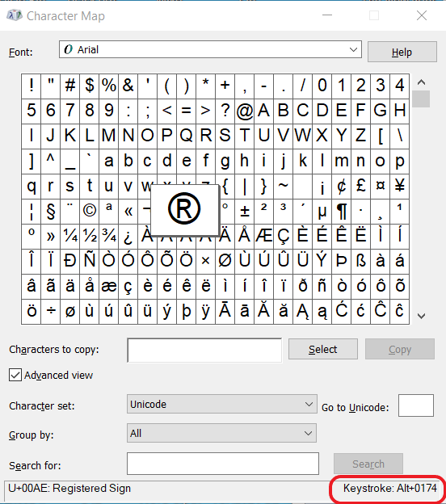Select the capital Thorn Þ character
446x504 pixels.
pyautogui.click(x=342, y=261)
